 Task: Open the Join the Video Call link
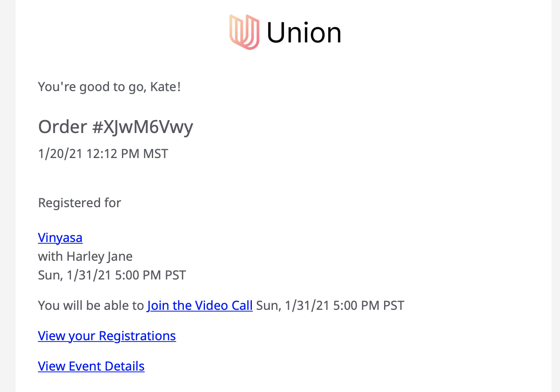[200, 305]
